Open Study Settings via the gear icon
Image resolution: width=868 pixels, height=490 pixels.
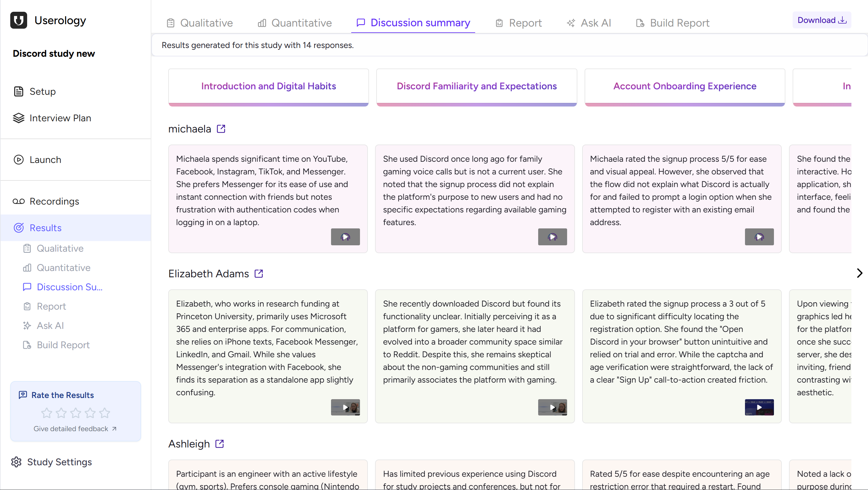click(16, 462)
